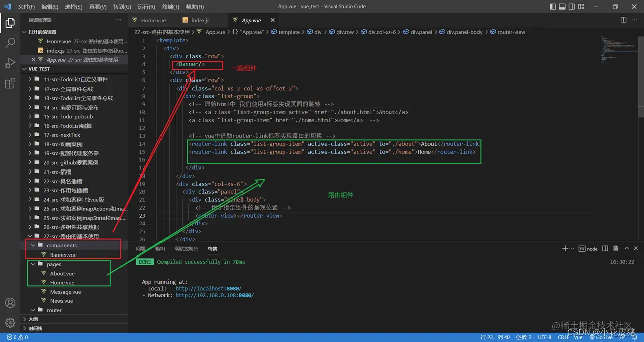
Task: Toggle the primary side bar layout button
Action: coord(553,7)
